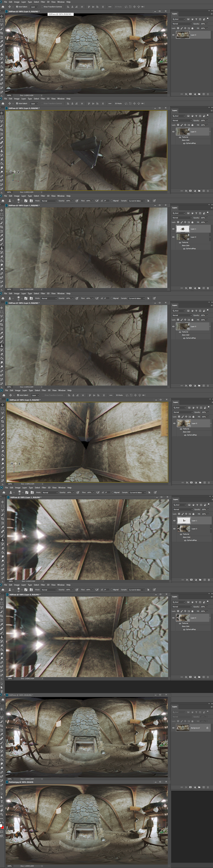Hide Layer 1 with the tripod-shaped thumbnail
Viewport: 213px width, 868px height.
174,229
